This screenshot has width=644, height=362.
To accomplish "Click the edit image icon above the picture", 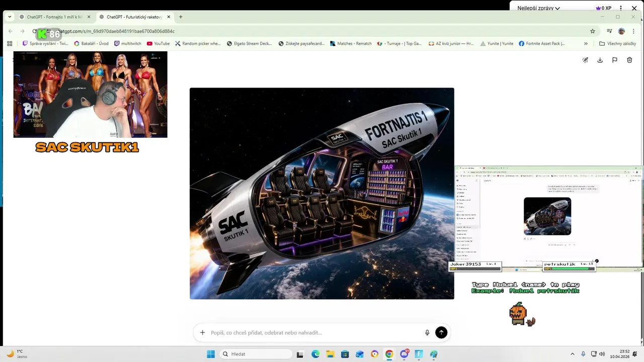I will [585, 60].
